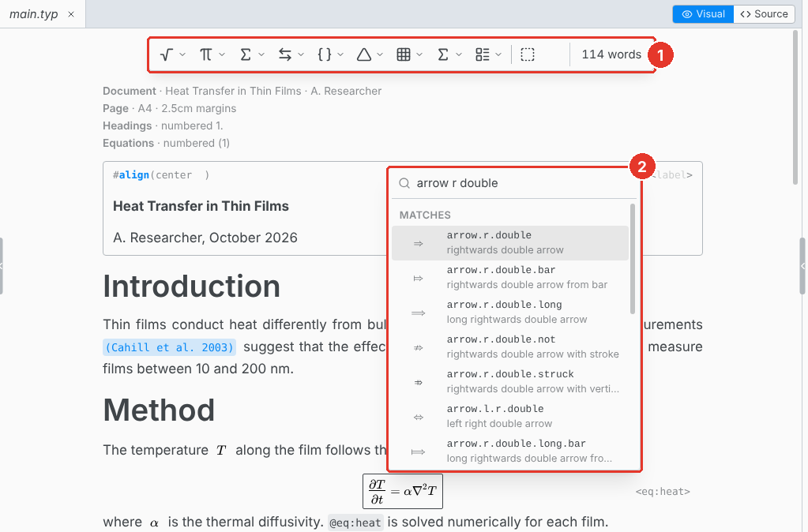Viewport: 808px width, 532px height.
Task: Choose arrow.r.double.bar from matches
Action: click(x=510, y=277)
